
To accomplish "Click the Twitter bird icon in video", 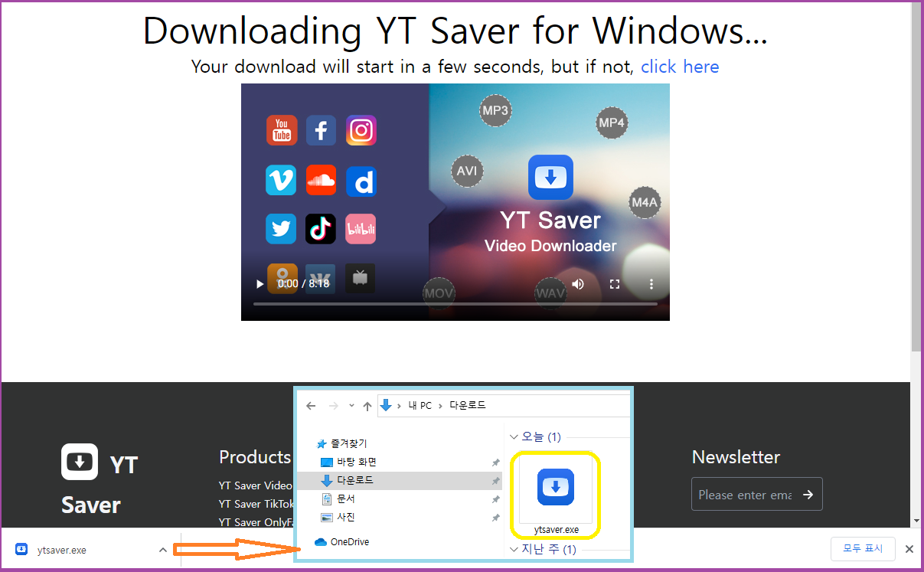I will click(x=281, y=229).
